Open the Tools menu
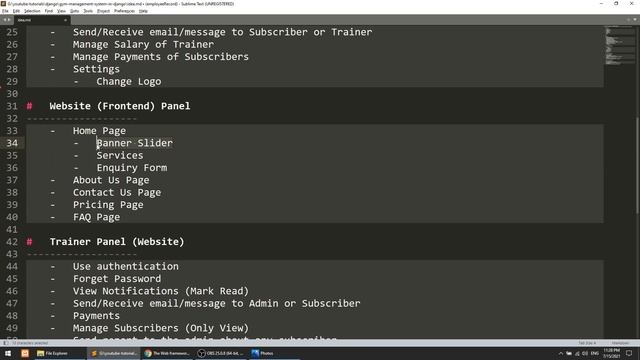This screenshot has width=640, height=360. coord(88,11)
